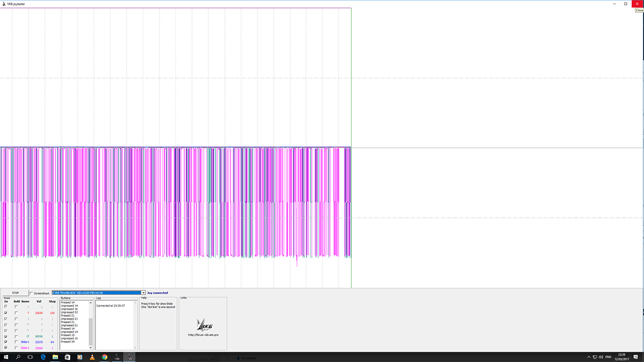644x362 pixels.
Task: Toggle the En checkbox for the rZ axis
Action: pos(5,336)
